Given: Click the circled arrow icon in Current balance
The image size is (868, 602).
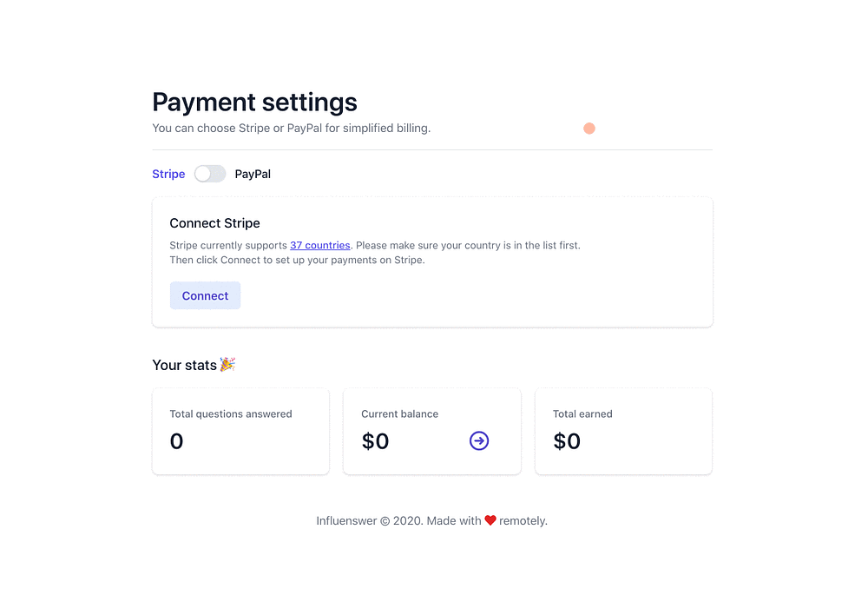Looking at the screenshot, I should (x=479, y=441).
